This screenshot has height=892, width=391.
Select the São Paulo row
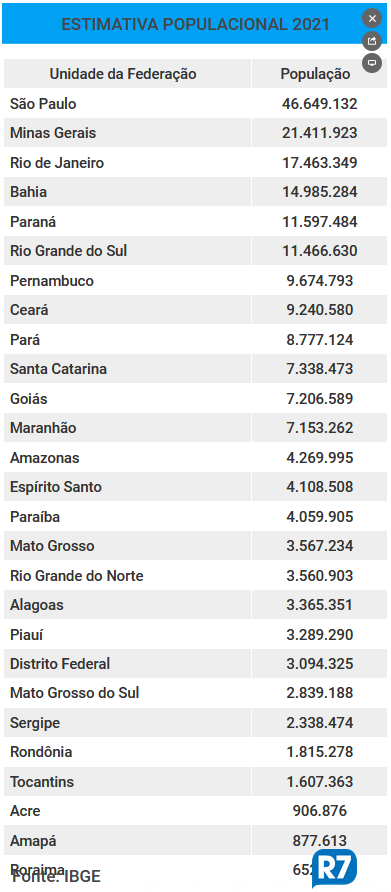click(x=195, y=104)
